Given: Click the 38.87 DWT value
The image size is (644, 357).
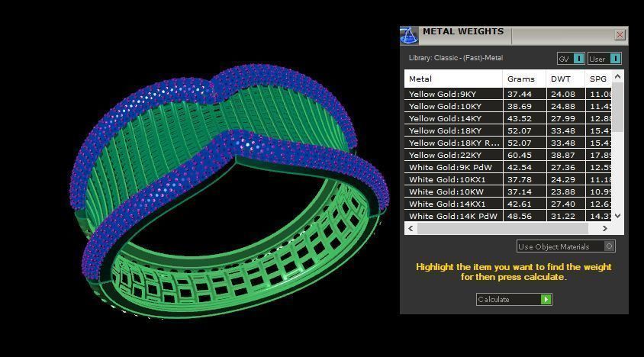Looking at the screenshot, I should [563, 155].
